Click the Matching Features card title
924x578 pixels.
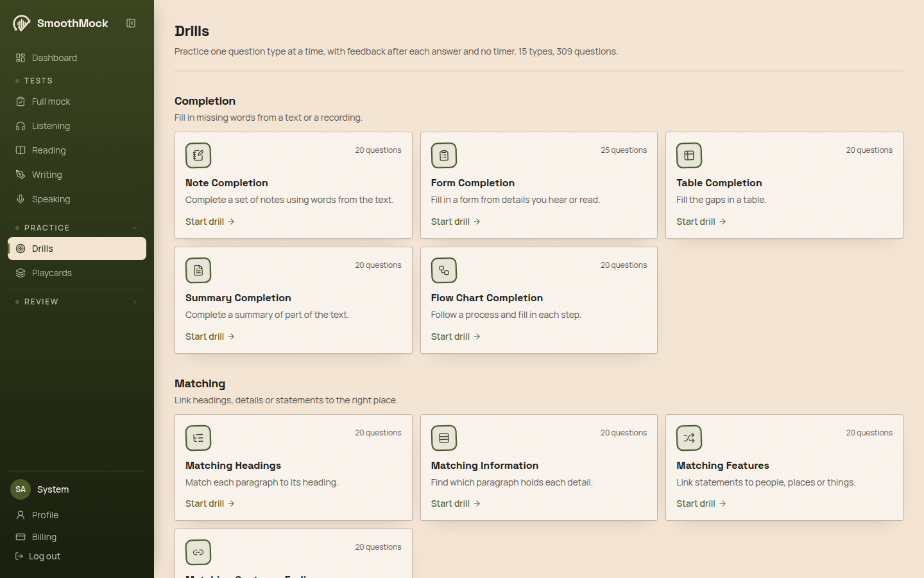pos(723,466)
